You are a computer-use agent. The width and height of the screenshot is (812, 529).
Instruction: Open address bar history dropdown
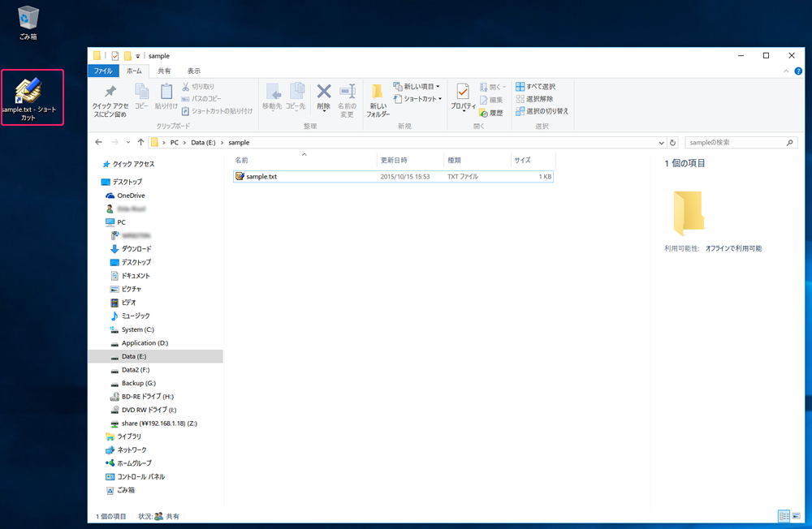click(661, 143)
